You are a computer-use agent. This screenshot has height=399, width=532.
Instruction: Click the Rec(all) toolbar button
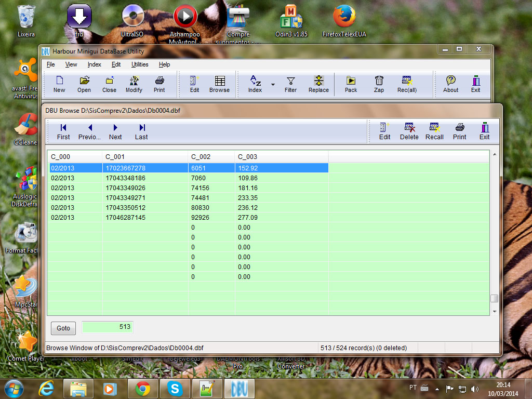click(x=407, y=84)
